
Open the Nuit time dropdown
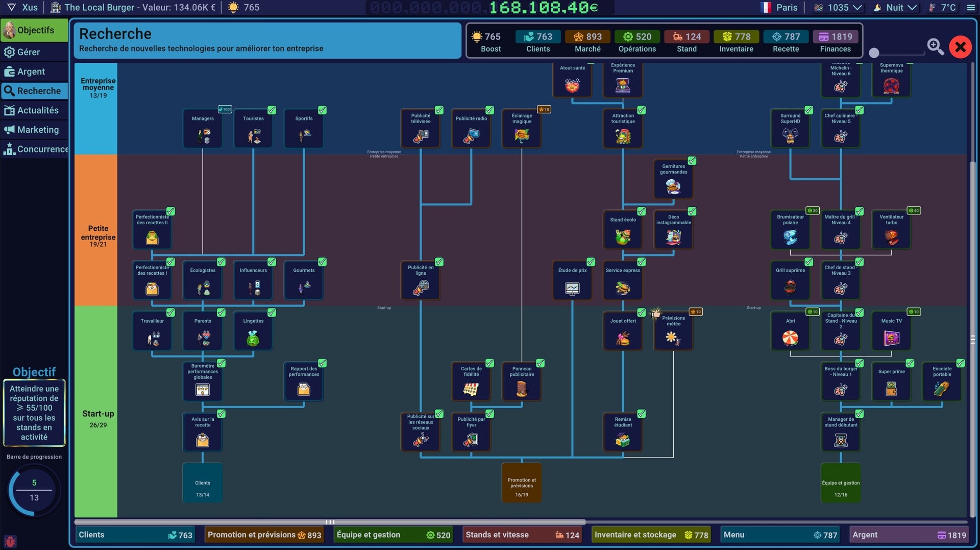click(912, 8)
